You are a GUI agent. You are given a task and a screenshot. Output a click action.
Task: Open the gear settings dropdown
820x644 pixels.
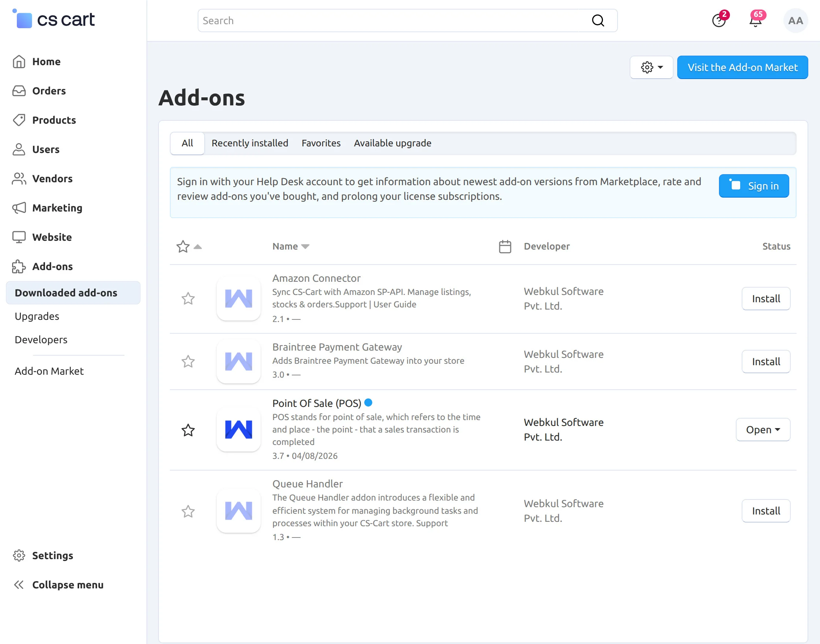(651, 67)
